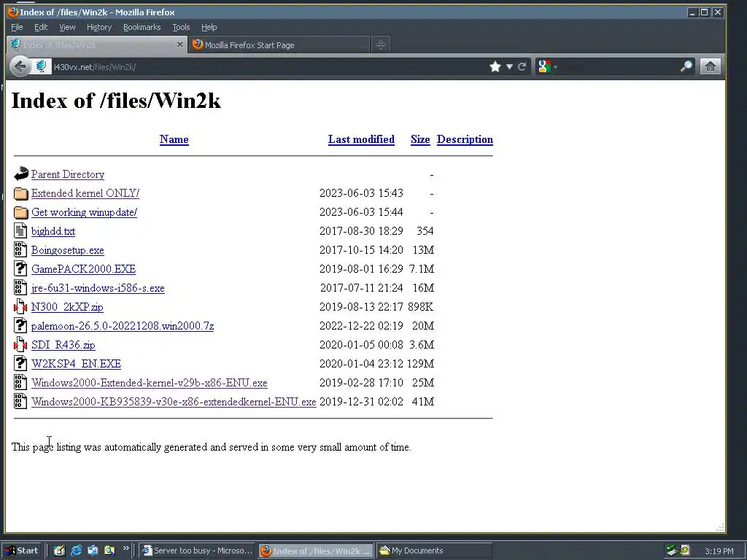Click the unknown-file icon beside GamePACK2000.EXE
Screen dimensions: 747x560
pyautogui.click(x=20, y=269)
